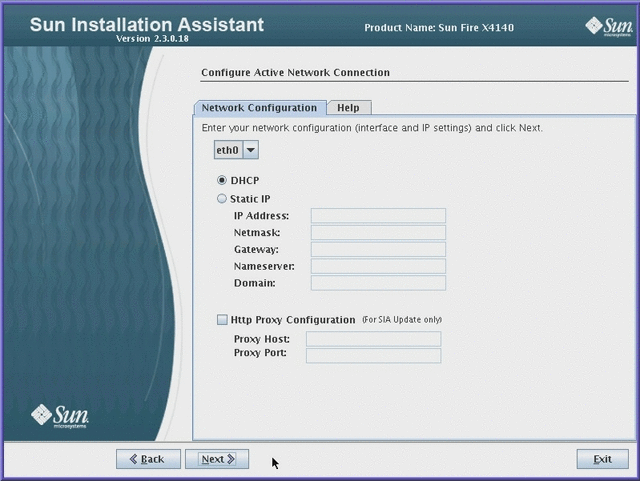Click the Exit button
Image resolution: width=640 pixels, height=481 pixels.
coord(602,459)
